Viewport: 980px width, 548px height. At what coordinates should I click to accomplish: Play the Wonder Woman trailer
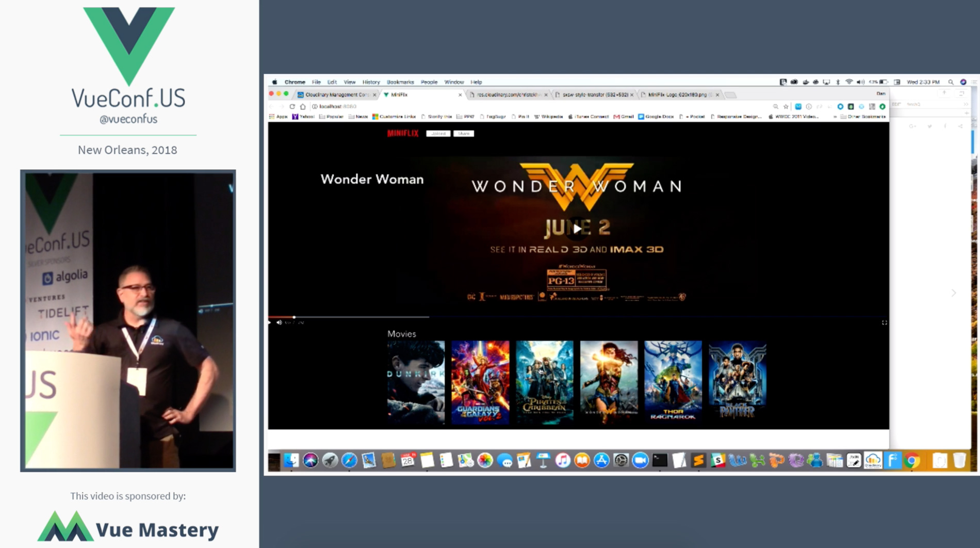tap(577, 229)
